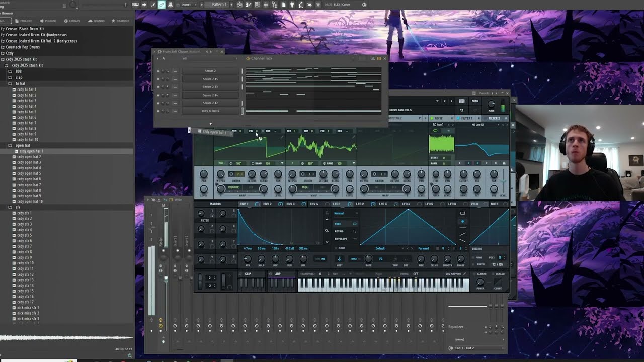Toggle the Noise oscillator on/off
644x362 pixels.
click(x=431, y=118)
